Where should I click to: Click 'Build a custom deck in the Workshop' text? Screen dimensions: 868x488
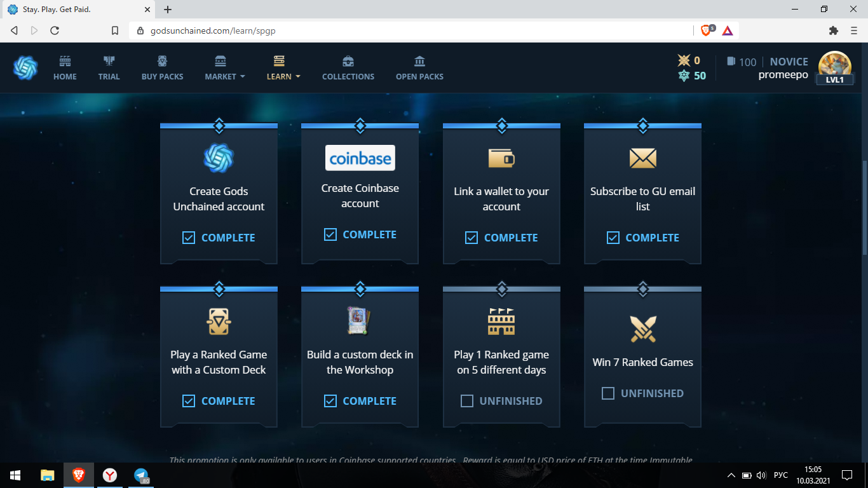(x=360, y=362)
